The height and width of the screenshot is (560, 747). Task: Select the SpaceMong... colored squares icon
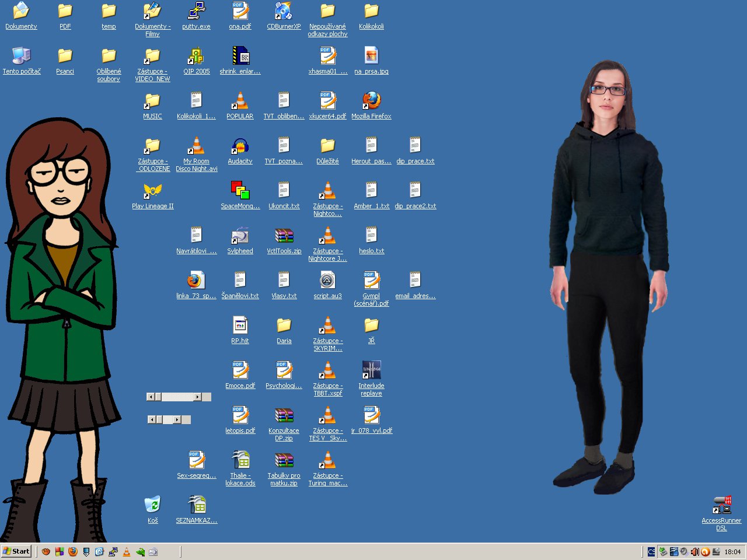(240, 191)
